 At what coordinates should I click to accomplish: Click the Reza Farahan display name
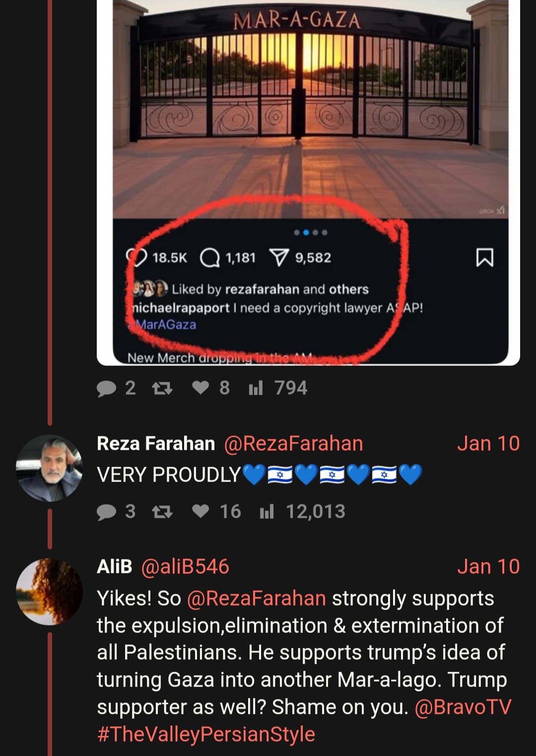pyautogui.click(x=156, y=444)
